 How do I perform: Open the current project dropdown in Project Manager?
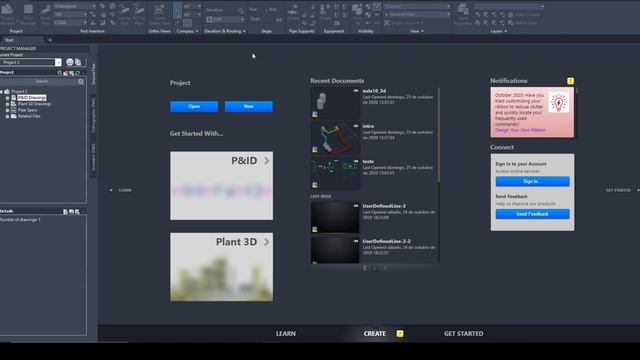pos(58,62)
